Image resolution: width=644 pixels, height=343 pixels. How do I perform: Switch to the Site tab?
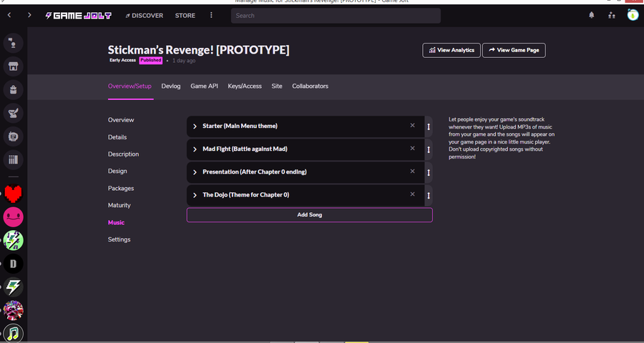pos(277,86)
